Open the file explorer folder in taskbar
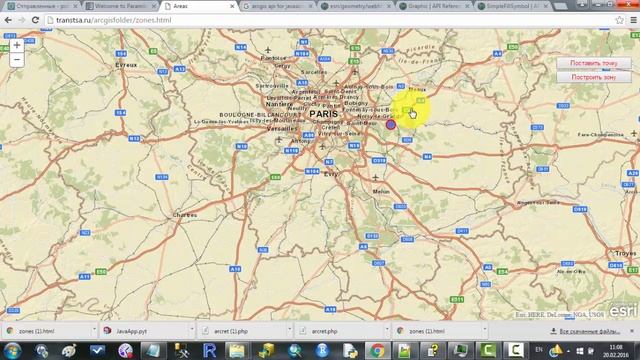 pyautogui.click(x=237, y=351)
